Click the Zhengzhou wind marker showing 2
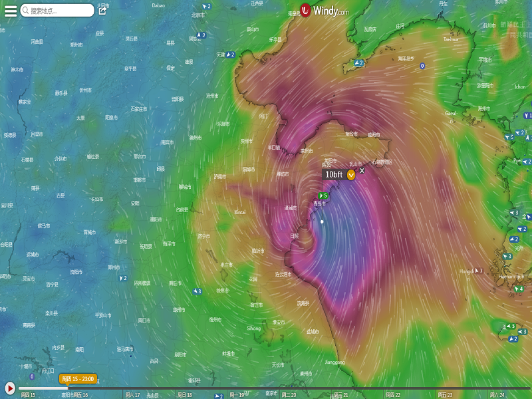 (x=123, y=278)
